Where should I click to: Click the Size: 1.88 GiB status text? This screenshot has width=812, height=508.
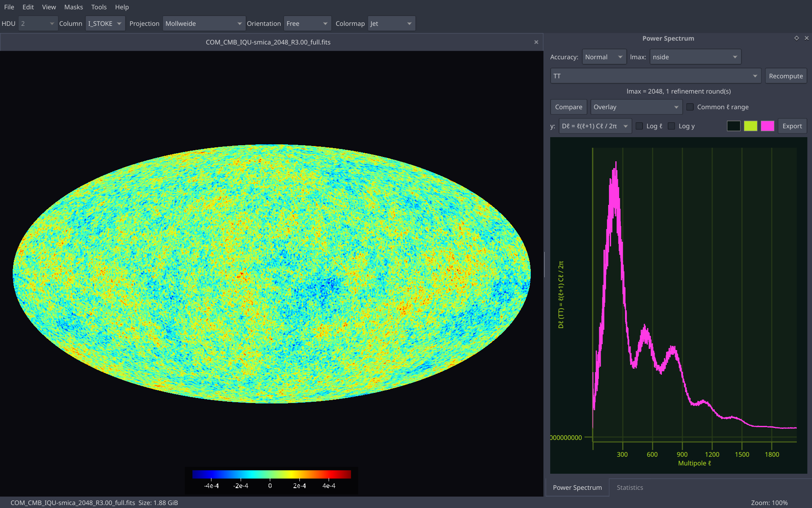pyautogui.click(x=158, y=503)
